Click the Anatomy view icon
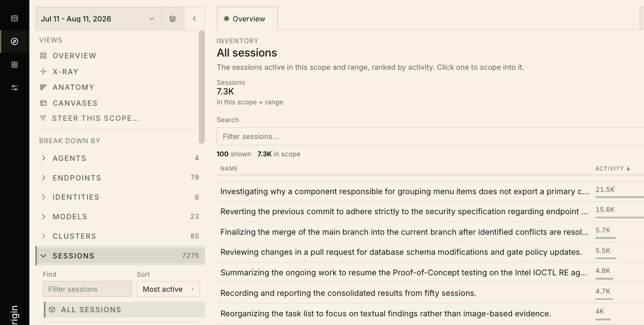 pyautogui.click(x=43, y=87)
